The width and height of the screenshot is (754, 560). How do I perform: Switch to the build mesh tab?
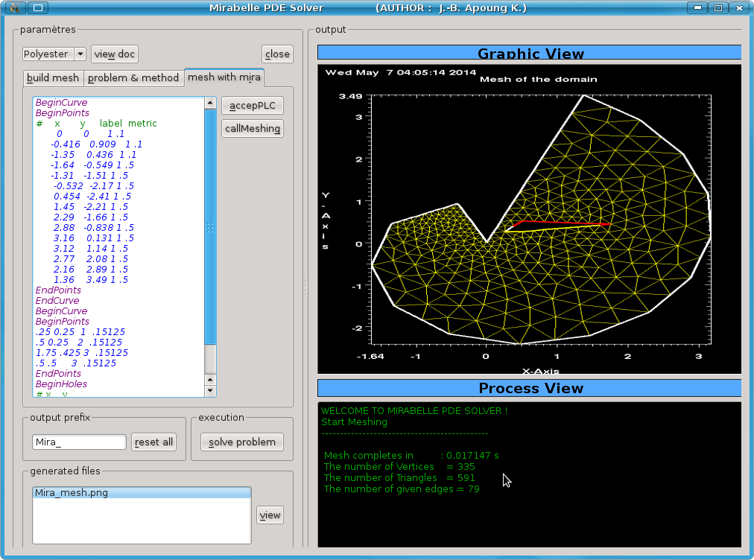(x=53, y=78)
